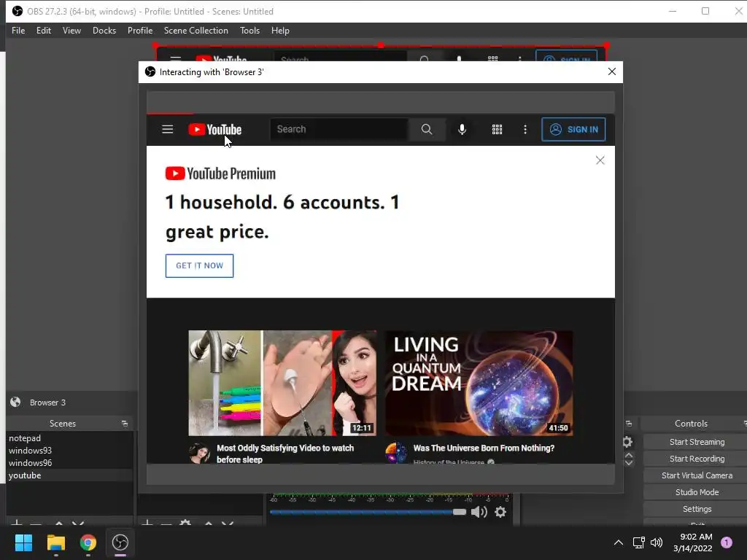Screen dimensions: 747x560
Task: Open the Profile menu
Action: 139,31
